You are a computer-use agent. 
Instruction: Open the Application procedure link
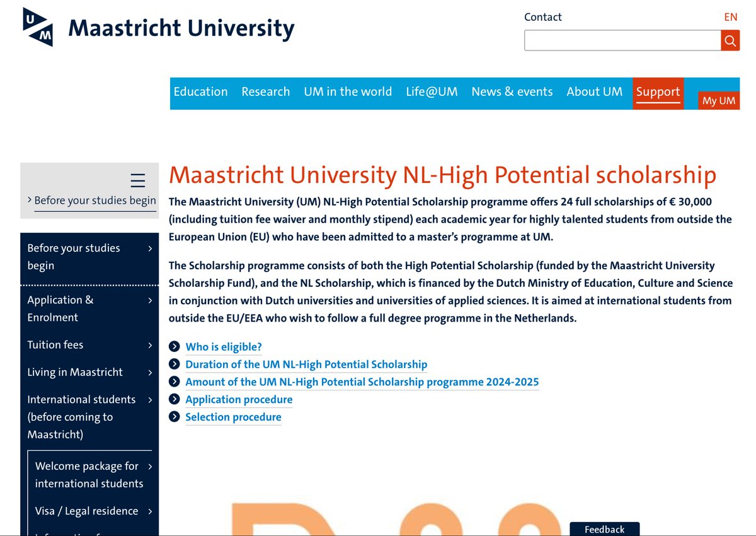239,400
